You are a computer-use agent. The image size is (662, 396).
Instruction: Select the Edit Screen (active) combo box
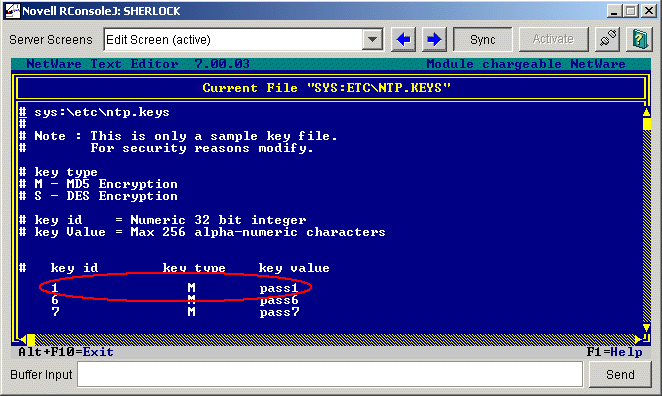tap(244, 40)
